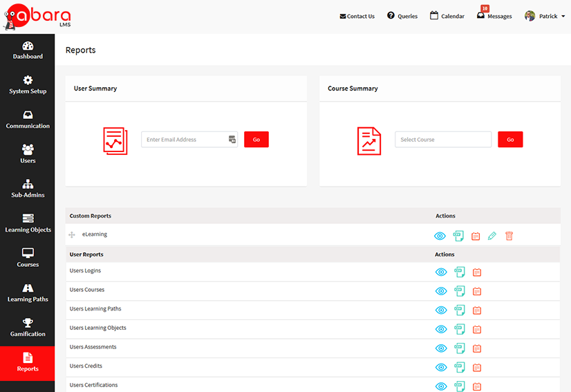Viewport: 571px width, 392px height.
Task: View Users Certifications report
Action: tap(441, 386)
